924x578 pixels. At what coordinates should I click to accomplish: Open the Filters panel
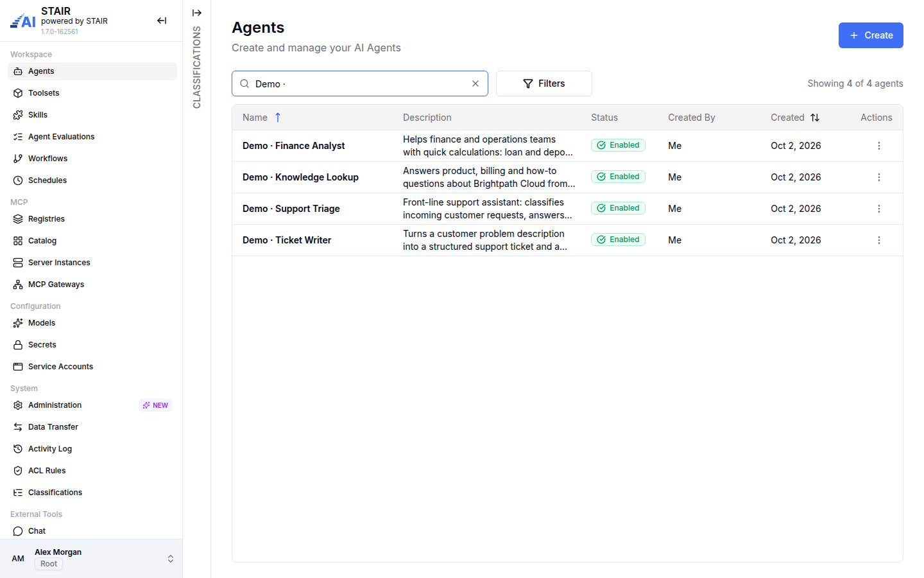(x=544, y=83)
